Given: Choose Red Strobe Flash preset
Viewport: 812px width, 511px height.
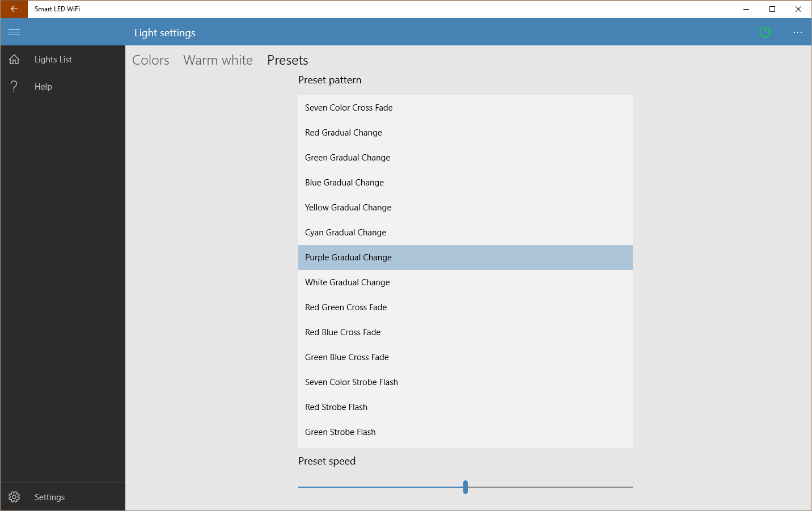Looking at the screenshot, I should (466, 407).
